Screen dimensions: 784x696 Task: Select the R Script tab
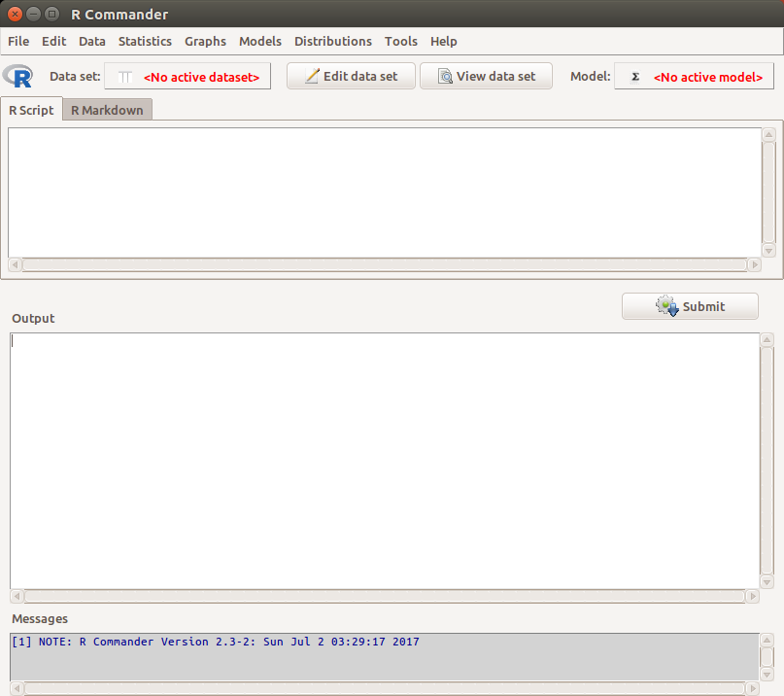tap(31, 110)
